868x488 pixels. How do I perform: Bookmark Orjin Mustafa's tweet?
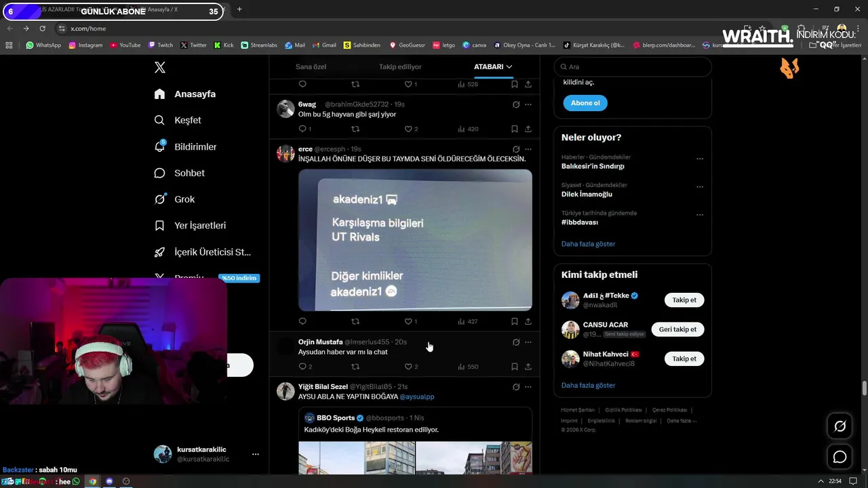click(515, 367)
